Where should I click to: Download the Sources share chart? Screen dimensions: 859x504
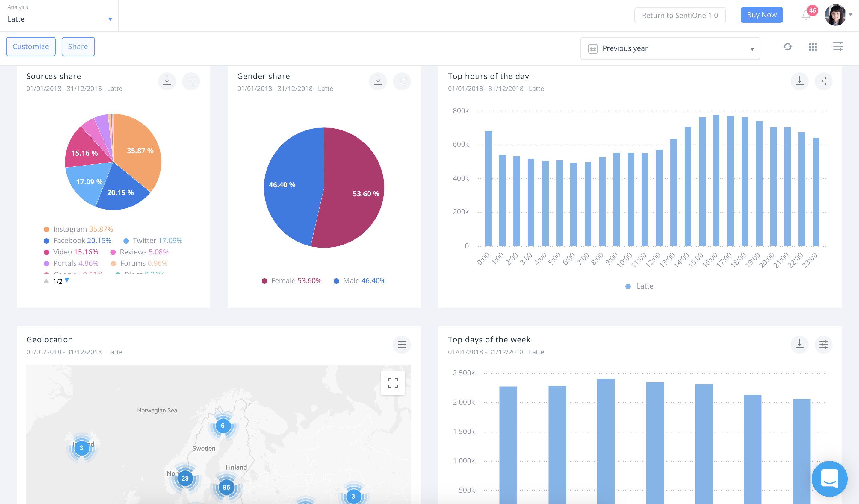pyautogui.click(x=167, y=81)
